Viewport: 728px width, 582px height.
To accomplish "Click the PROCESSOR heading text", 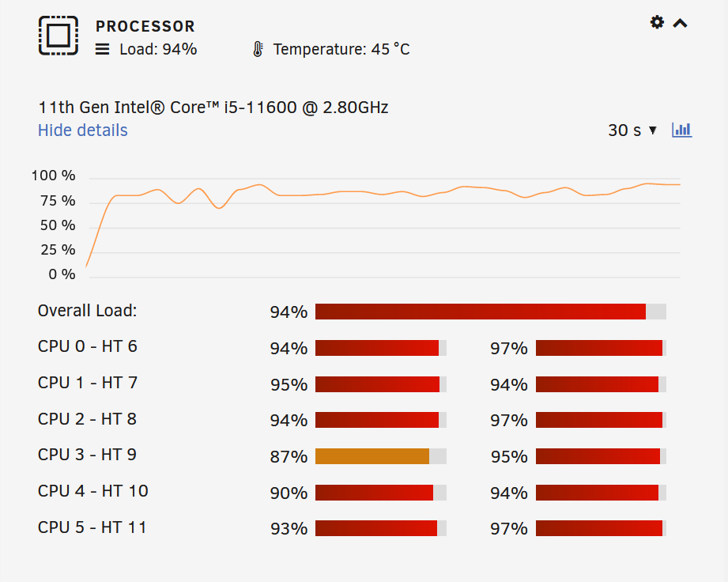I will pos(145,26).
